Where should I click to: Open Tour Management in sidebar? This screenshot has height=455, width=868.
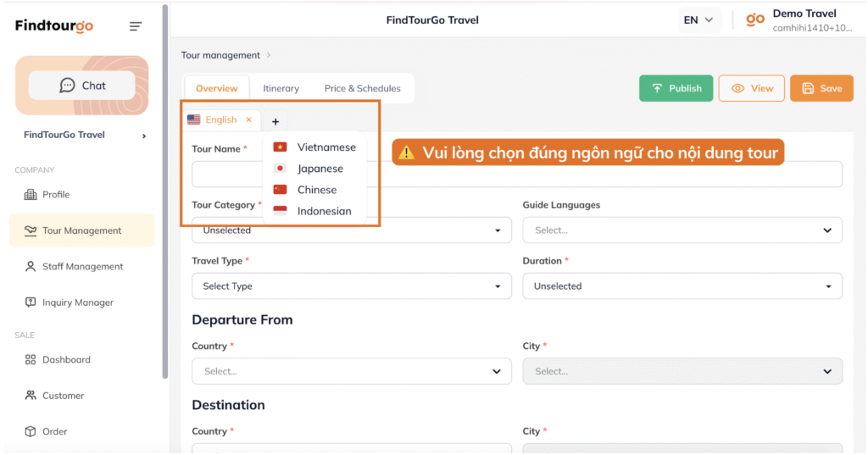click(81, 230)
